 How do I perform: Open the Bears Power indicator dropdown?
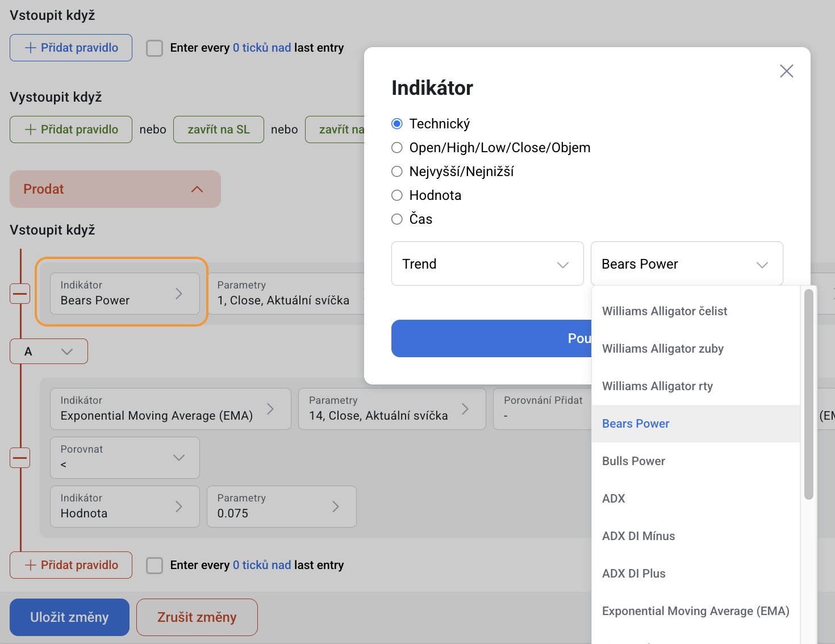point(687,264)
